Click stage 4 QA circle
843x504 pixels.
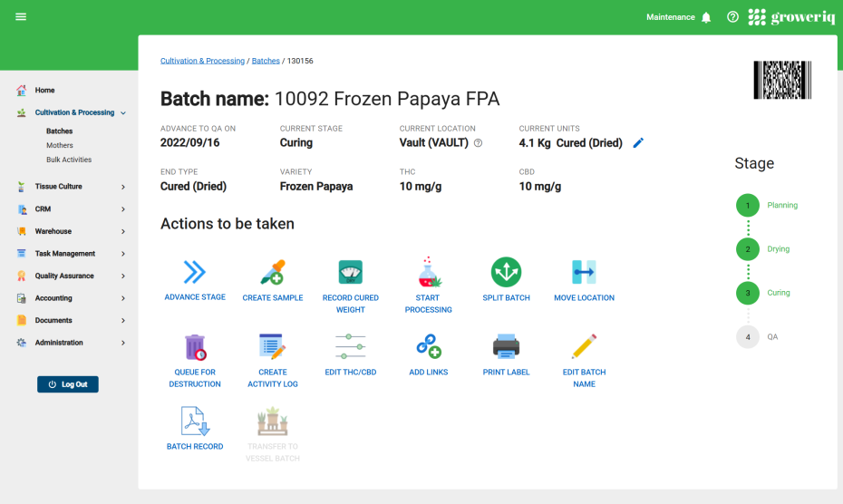coord(747,337)
